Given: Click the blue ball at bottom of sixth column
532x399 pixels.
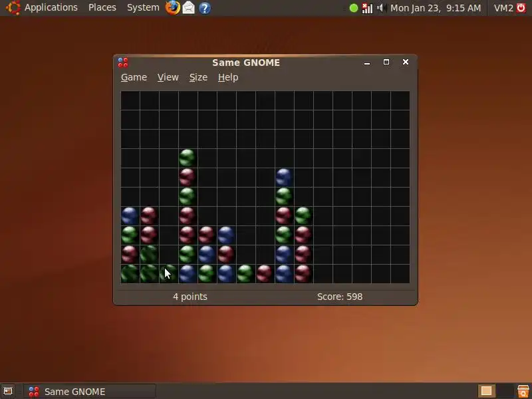Looking at the screenshot, I should tap(226, 273).
